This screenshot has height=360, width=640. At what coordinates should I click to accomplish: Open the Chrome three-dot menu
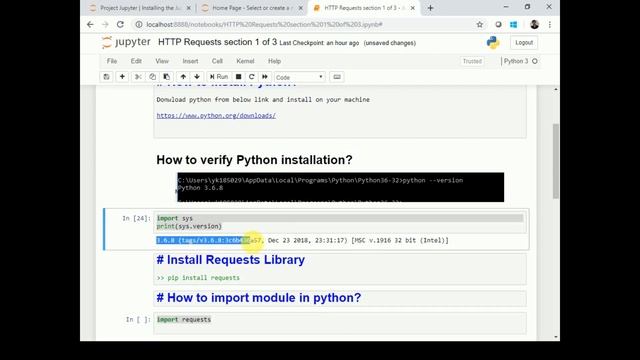click(x=550, y=24)
